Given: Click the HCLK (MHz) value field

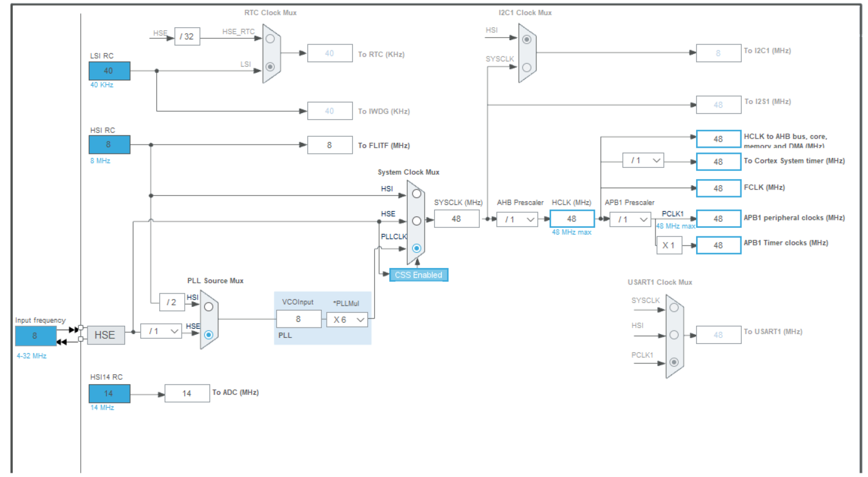Looking at the screenshot, I should point(572,219).
